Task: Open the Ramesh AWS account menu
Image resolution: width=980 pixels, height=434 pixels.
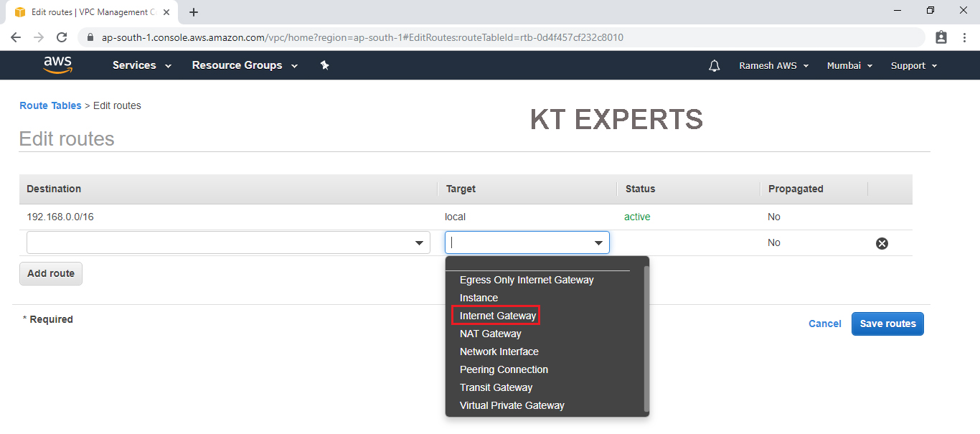Action: coord(773,65)
